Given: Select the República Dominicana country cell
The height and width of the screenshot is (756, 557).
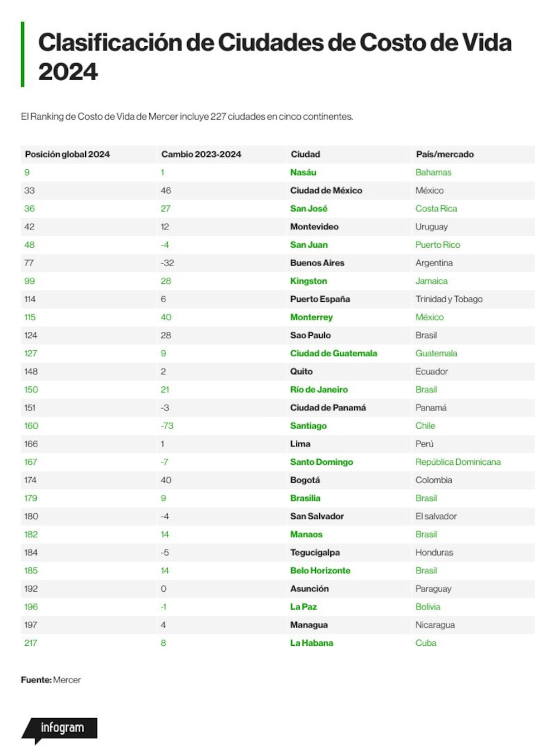Looking at the screenshot, I should point(458,462).
